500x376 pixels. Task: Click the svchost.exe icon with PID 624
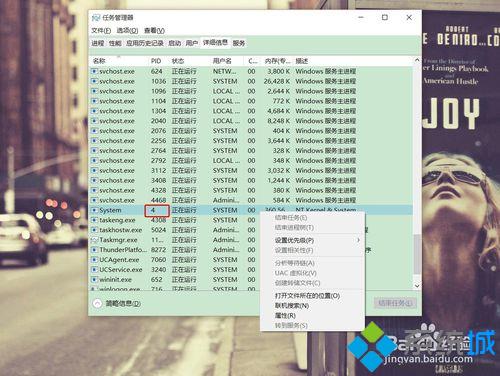pos(95,71)
